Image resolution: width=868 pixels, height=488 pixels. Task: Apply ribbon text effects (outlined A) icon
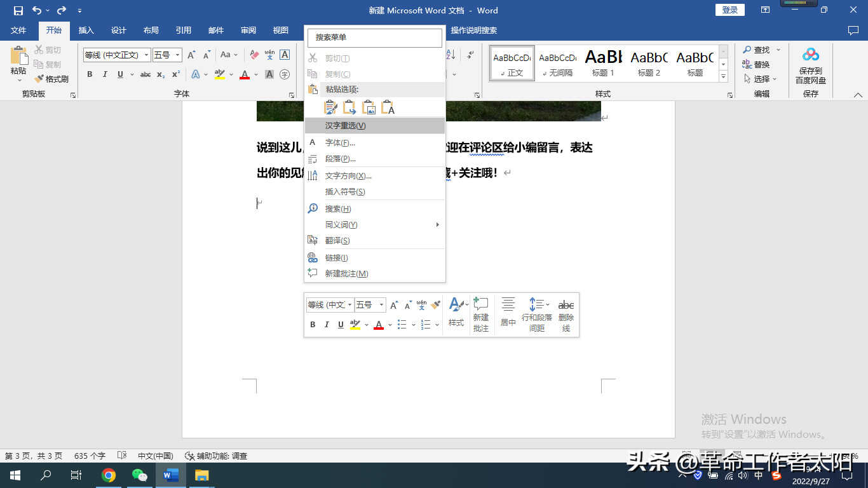pyautogui.click(x=196, y=74)
